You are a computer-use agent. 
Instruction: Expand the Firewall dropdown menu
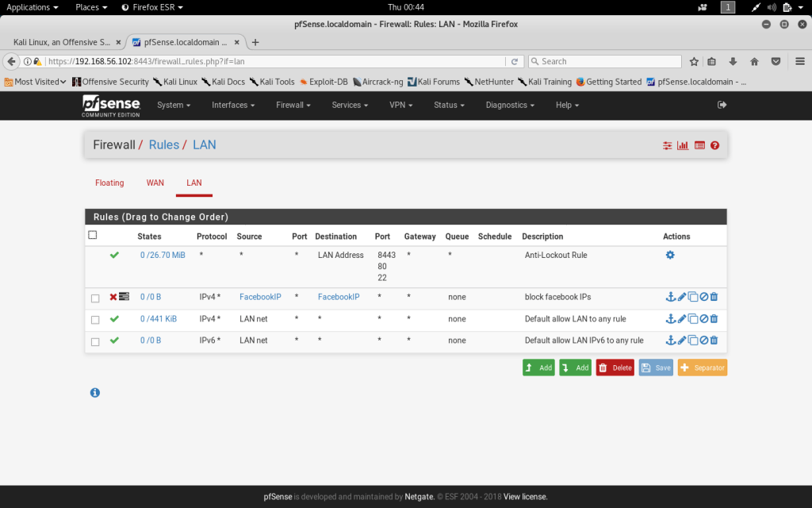[293, 105]
